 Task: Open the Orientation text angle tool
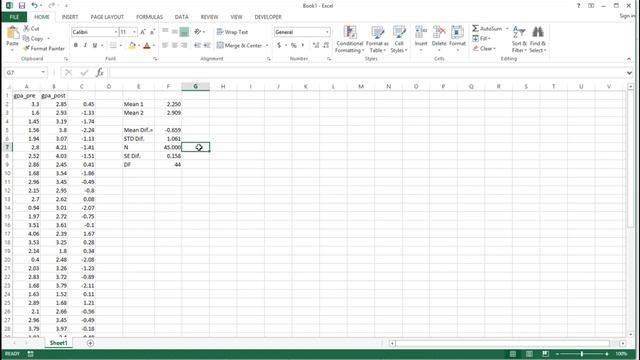pyautogui.click(x=198, y=32)
